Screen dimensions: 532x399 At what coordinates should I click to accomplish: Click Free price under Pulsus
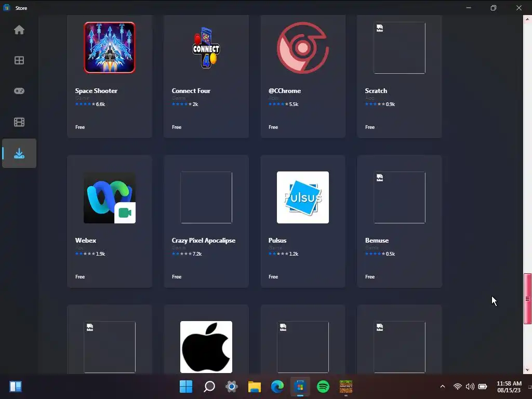273,277
